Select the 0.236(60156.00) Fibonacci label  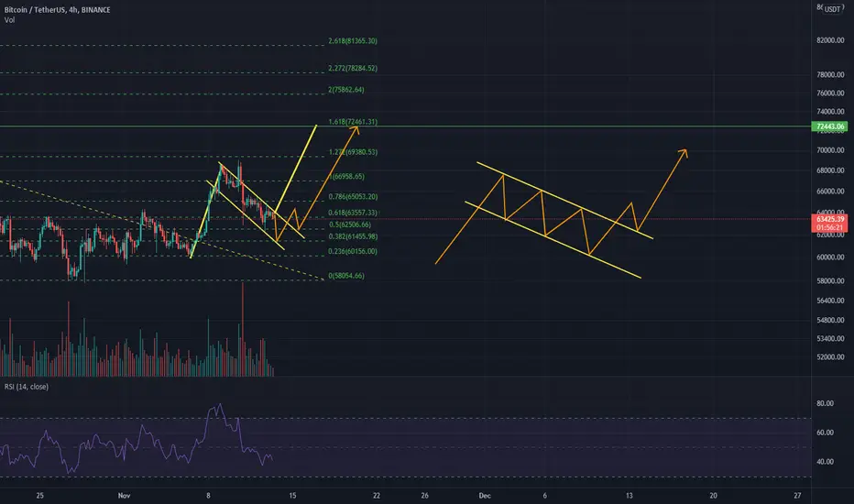(x=353, y=251)
